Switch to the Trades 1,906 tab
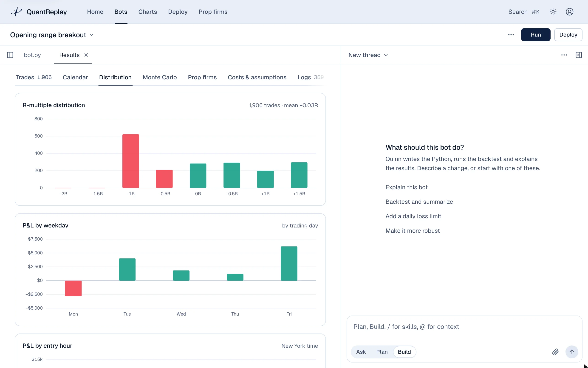Viewport: 588px width, 368px height. tap(34, 77)
